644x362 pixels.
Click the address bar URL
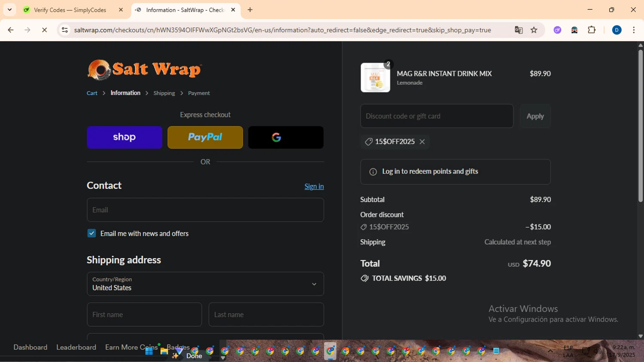click(283, 30)
